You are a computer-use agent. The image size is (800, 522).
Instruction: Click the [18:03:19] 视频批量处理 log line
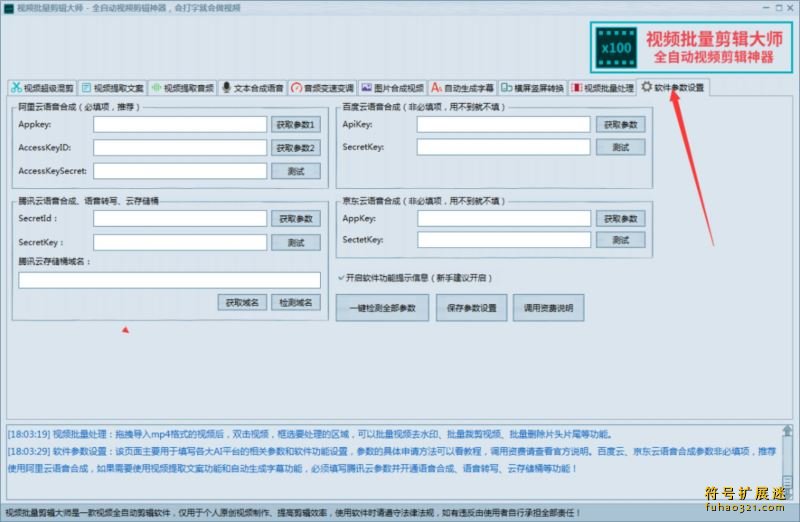pos(310,434)
